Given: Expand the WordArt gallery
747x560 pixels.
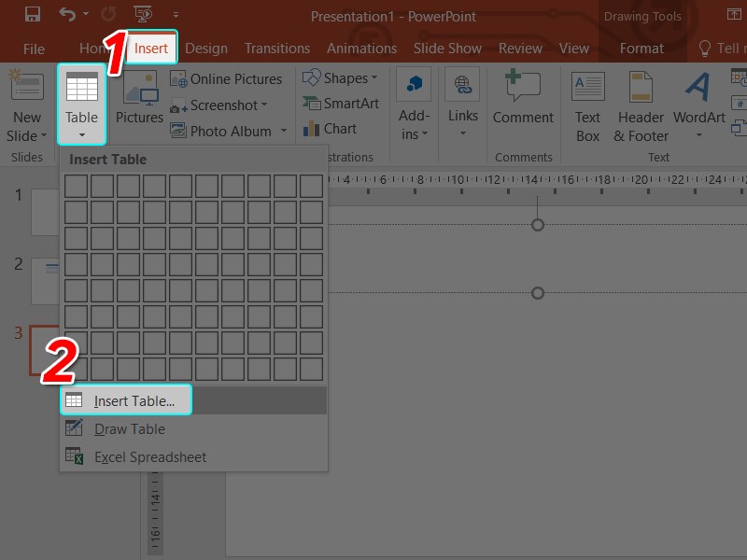Looking at the screenshot, I should click(698, 105).
